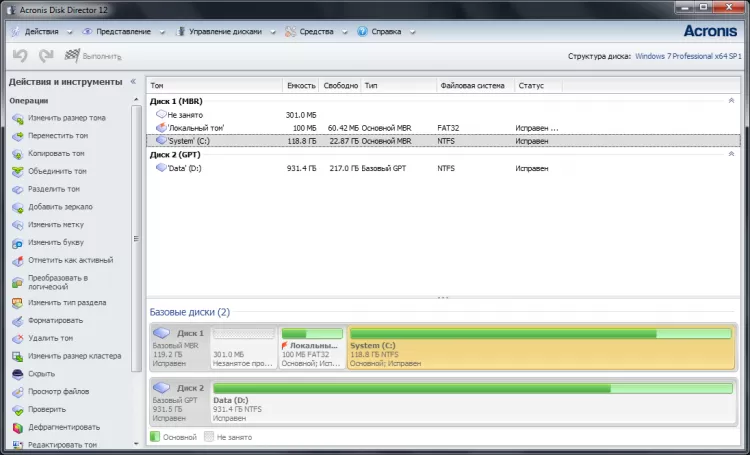Click the operations panel scrollbar down arrow

[136, 444]
